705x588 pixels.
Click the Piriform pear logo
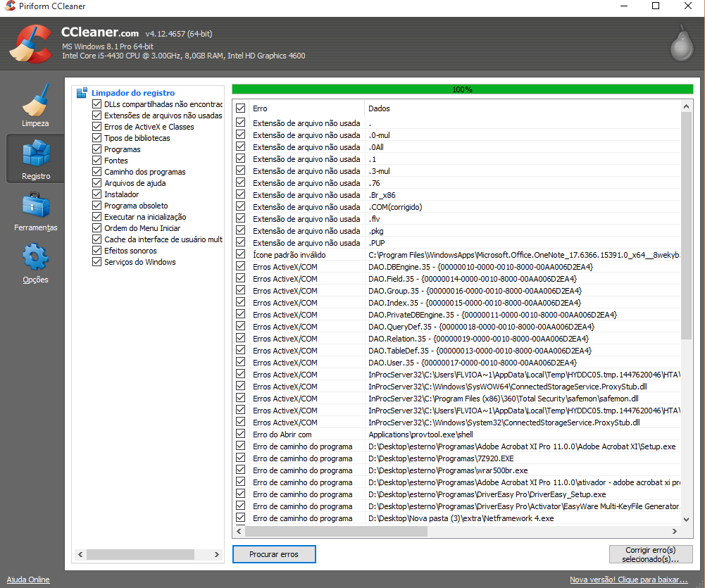[x=682, y=43]
